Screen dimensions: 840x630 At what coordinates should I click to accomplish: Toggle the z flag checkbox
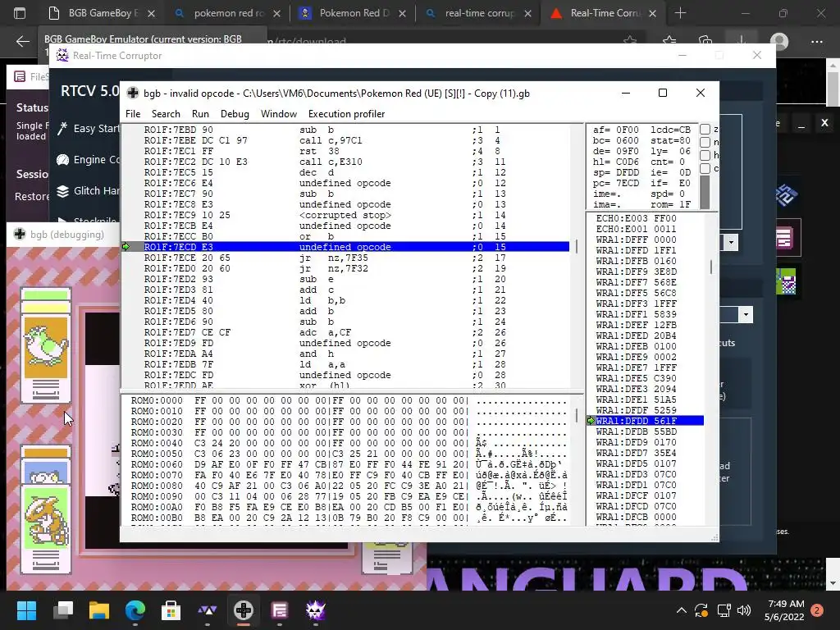pyautogui.click(x=705, y=129)
